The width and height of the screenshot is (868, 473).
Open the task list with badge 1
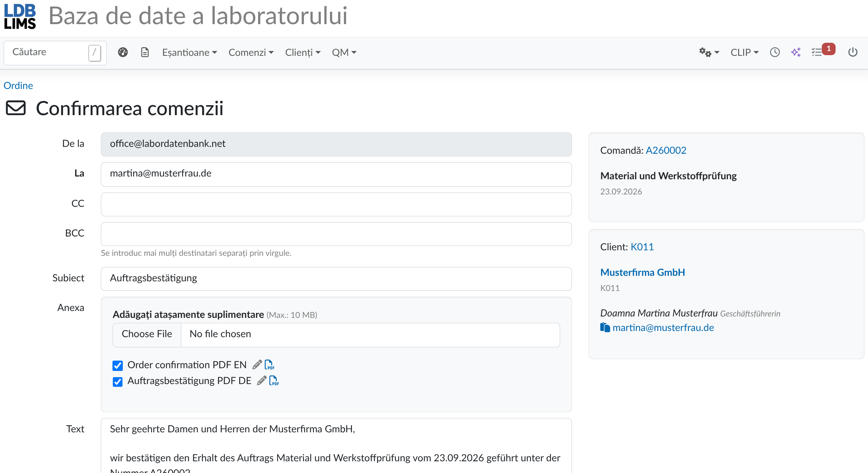[x=822, y=51]
